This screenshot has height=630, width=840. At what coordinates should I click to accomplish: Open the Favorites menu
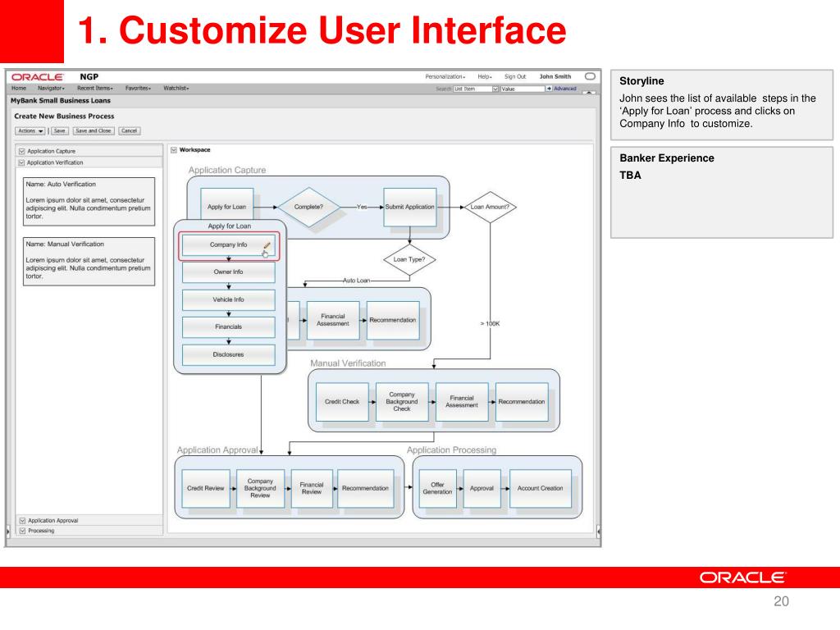coord(138,88)
